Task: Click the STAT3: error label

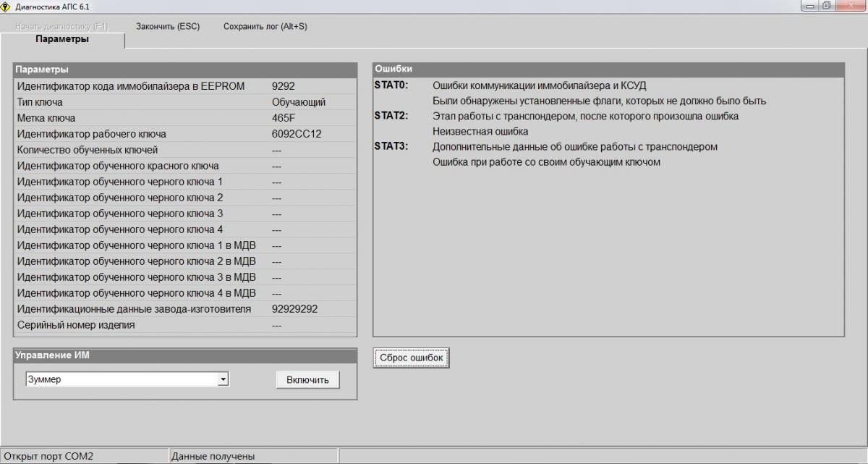Action: pyautogui.click(x=391, y=146)
